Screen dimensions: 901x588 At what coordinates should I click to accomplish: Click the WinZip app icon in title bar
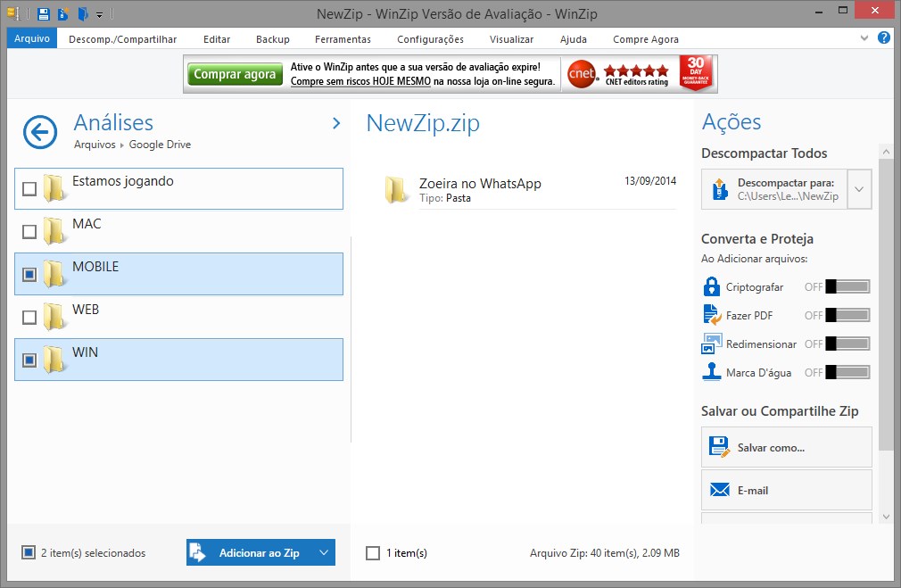coord(13,13)
